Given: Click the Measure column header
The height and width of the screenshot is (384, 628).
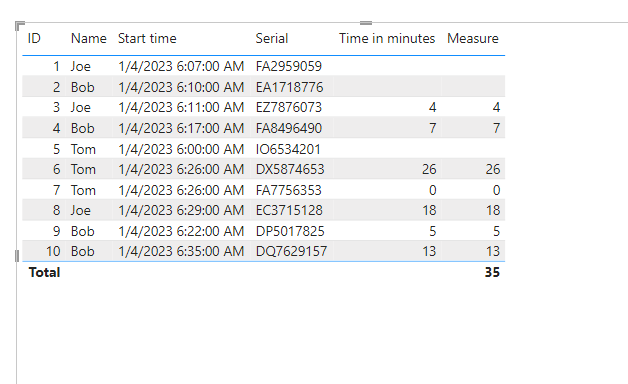Looking at the screenshot, I should 473,38.
